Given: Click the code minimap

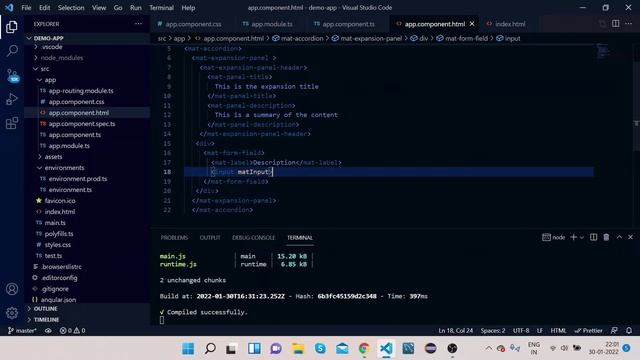Looking at the screenshot, I should (603, 51).
